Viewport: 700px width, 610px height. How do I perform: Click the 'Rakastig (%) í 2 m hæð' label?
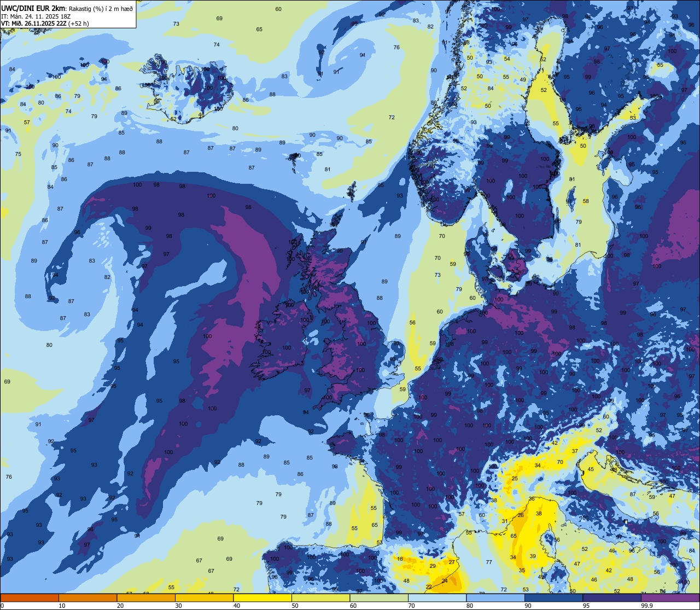pyautogui.click(x=101, y=8)
